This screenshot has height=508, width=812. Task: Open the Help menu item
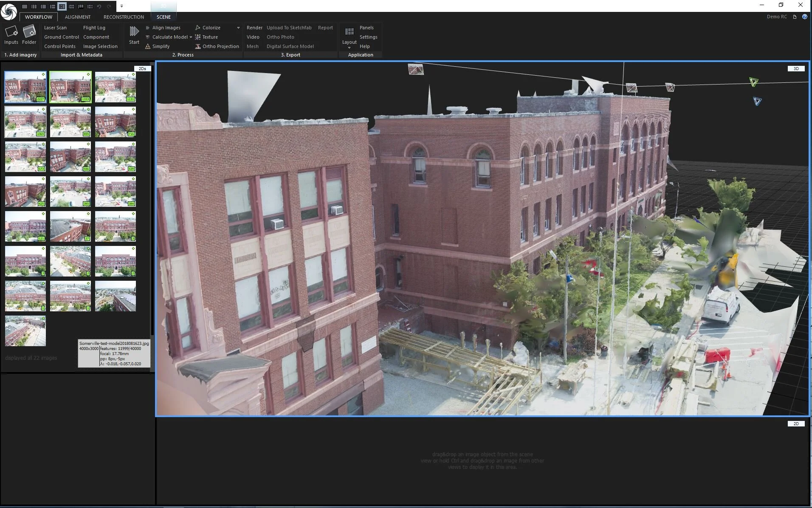click(x=365, y=46)
